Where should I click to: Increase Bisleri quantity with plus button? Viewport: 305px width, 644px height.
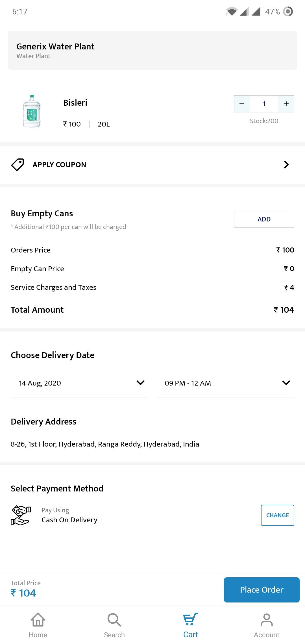(x=286, y=104)
